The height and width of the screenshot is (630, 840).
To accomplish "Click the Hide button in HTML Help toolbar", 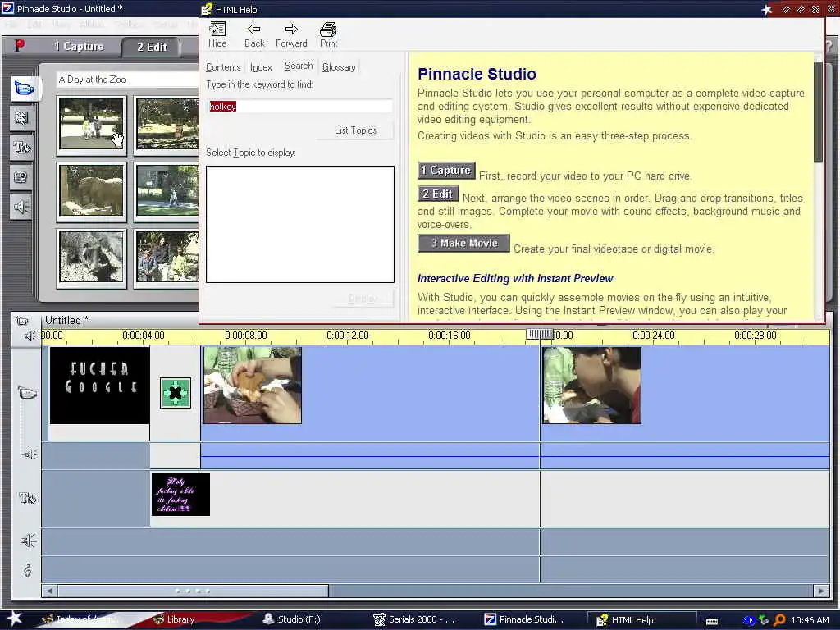I will point(217,35).
